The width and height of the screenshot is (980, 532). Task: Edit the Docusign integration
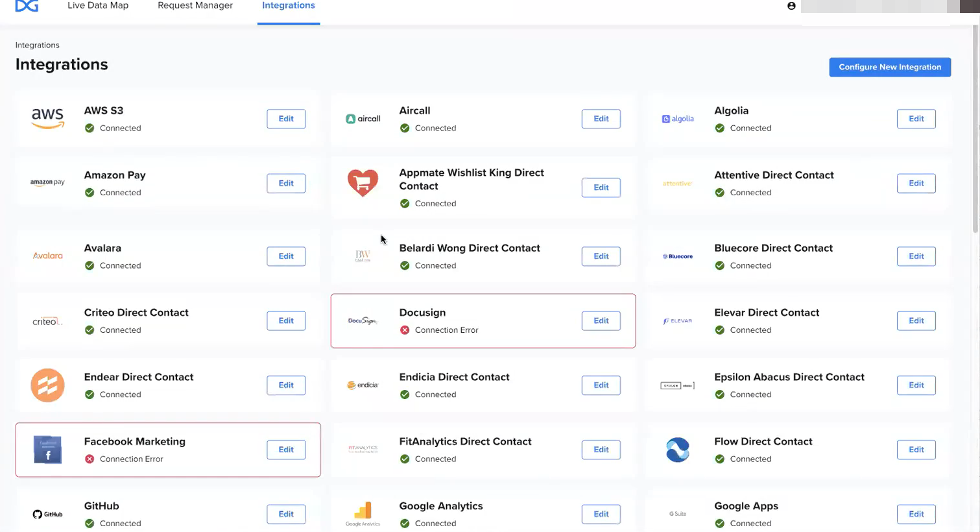[x=601, y=320]
